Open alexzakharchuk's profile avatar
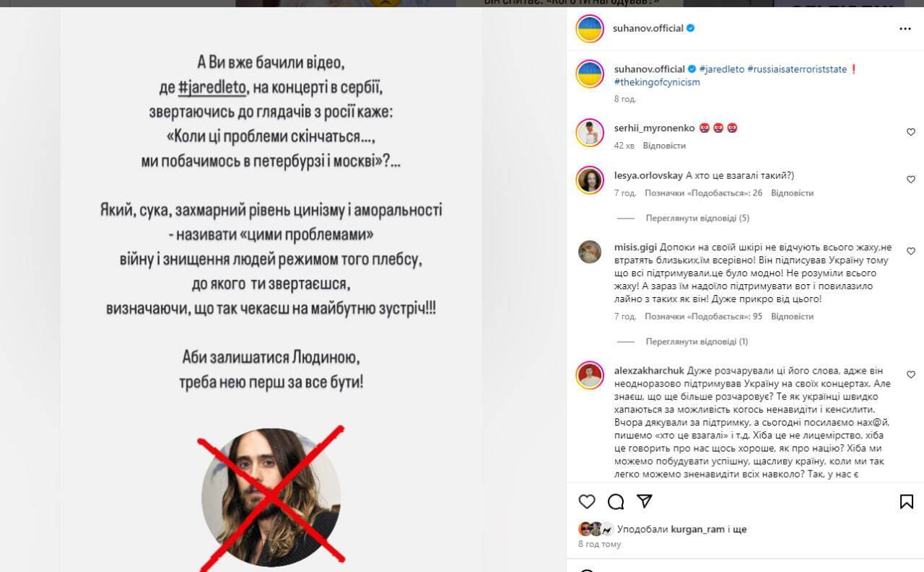This screenshot has width=924, height=572. coord(590,375)
